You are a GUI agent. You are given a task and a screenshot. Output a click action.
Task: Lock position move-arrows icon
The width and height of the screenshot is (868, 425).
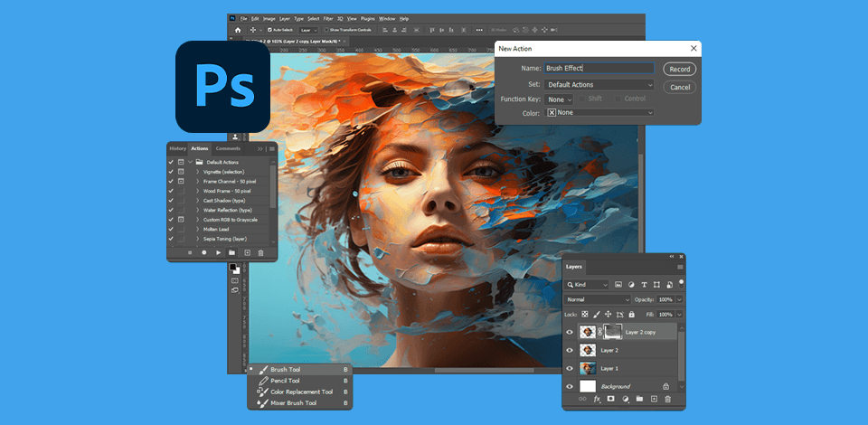608,314
